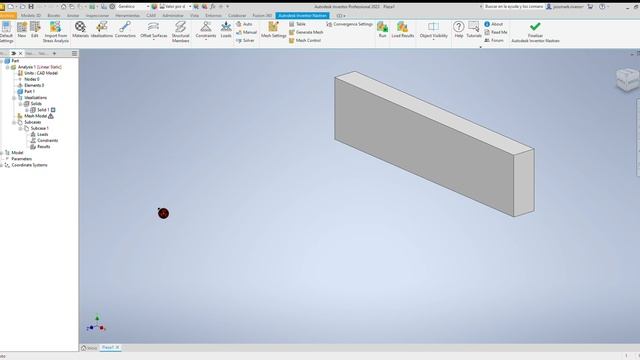
Task: Select Mesh Model in the tree
Action: click(35, 116)
